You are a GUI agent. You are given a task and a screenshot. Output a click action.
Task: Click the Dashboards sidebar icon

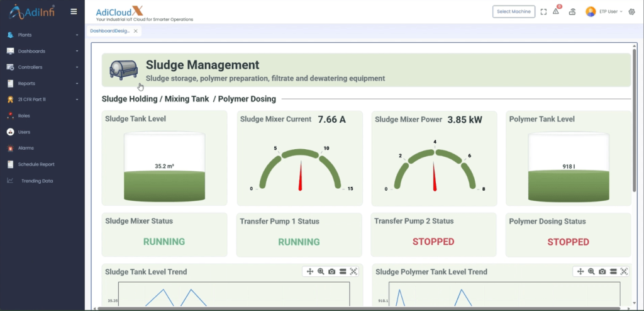pos(10,51)
